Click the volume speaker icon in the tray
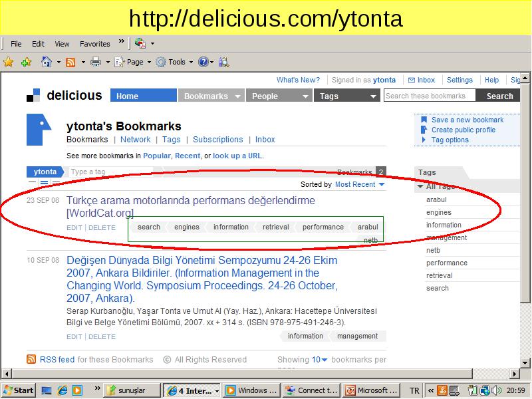 click(x=497, y=390)
